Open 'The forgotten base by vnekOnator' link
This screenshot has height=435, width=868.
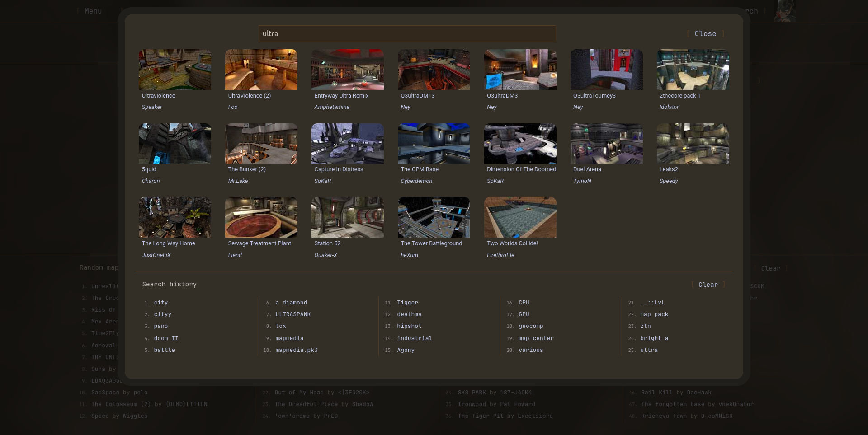(x=697, y=404)
